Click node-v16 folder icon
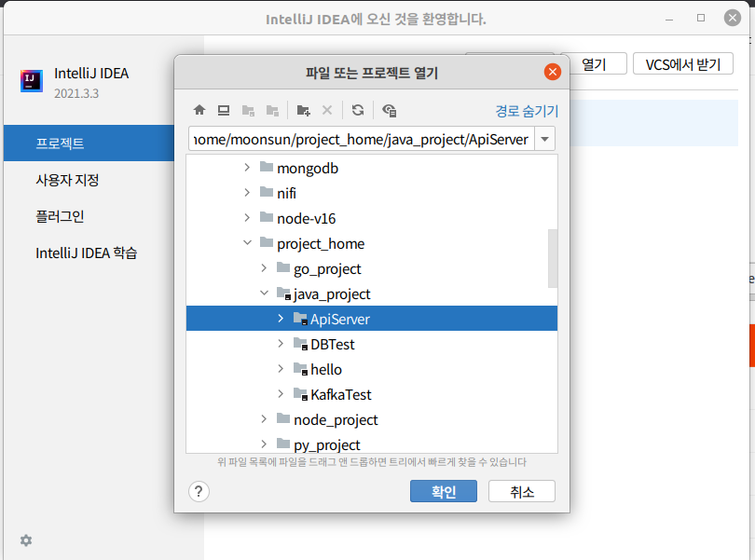This screenshot has height=560, width=755. coord(267,217)
